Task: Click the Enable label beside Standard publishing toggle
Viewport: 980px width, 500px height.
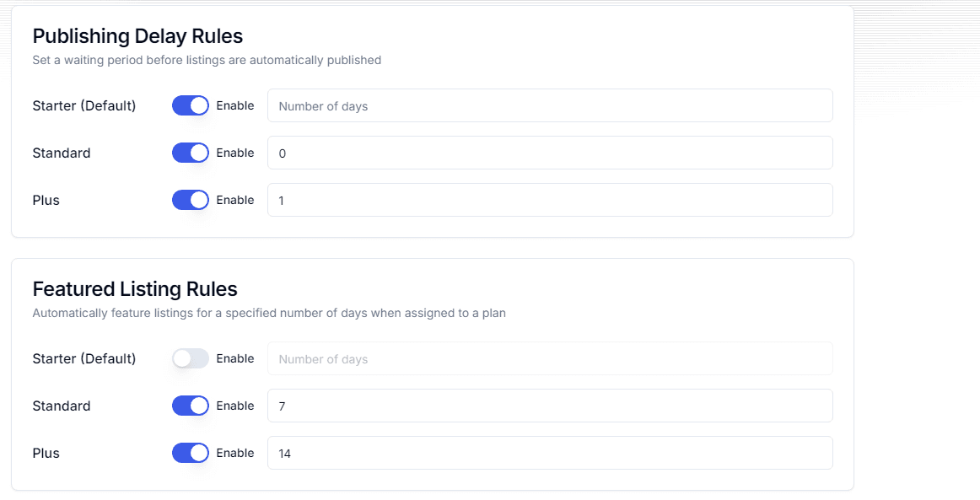Action: (237, 153)
